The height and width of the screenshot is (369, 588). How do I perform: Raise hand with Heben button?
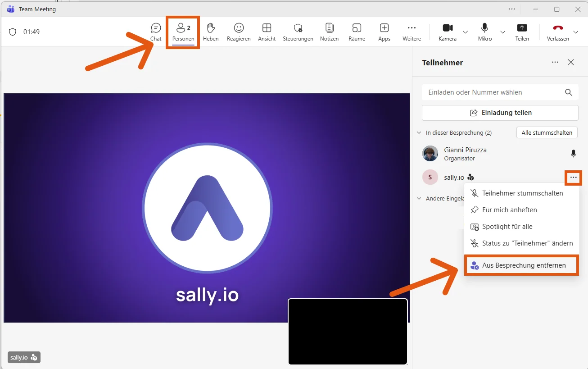pos(211,32)
